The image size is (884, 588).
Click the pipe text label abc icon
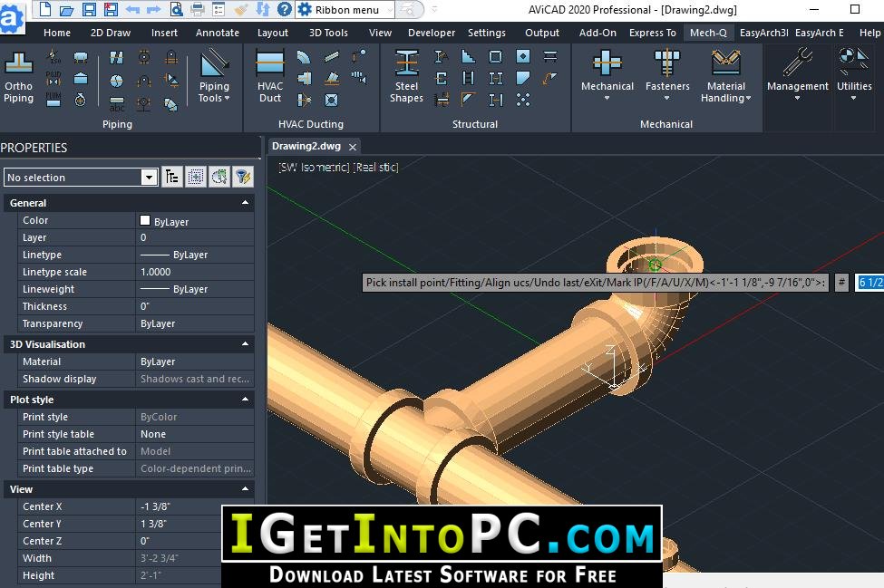coord(117,103)
